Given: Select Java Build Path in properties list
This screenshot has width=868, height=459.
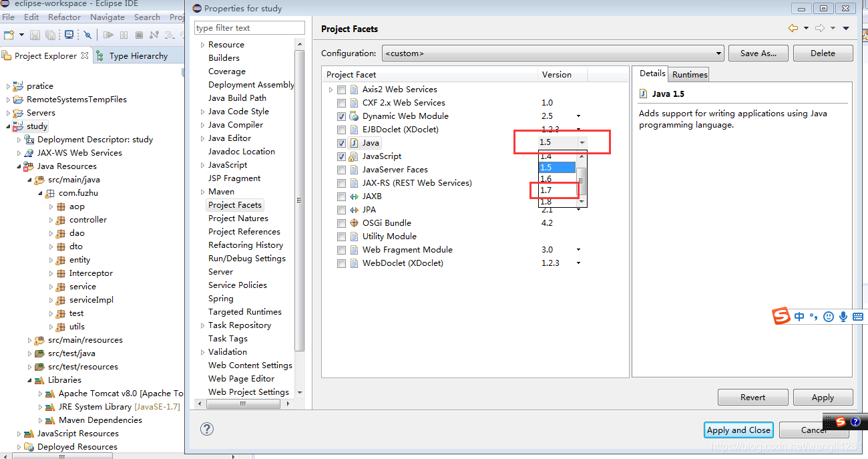Looking at the screenshot, I should click(237, 98).
